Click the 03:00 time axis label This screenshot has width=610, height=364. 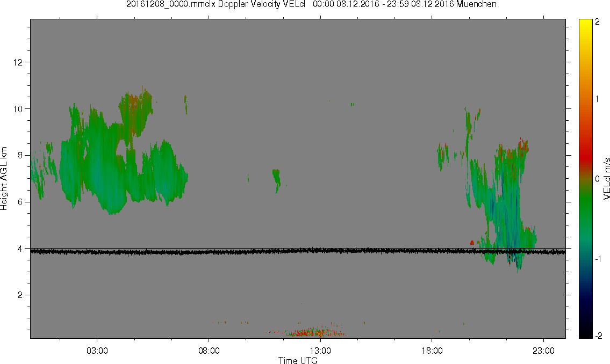pos(97,351)
